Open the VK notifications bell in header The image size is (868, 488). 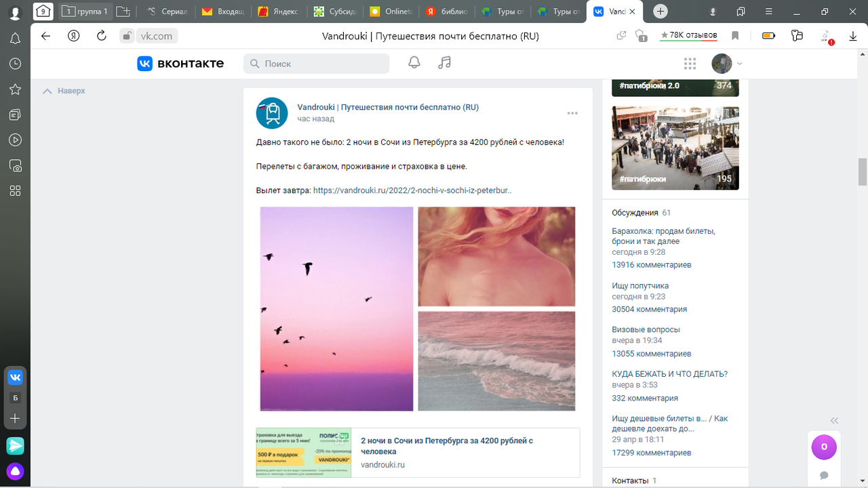point(414,63)
